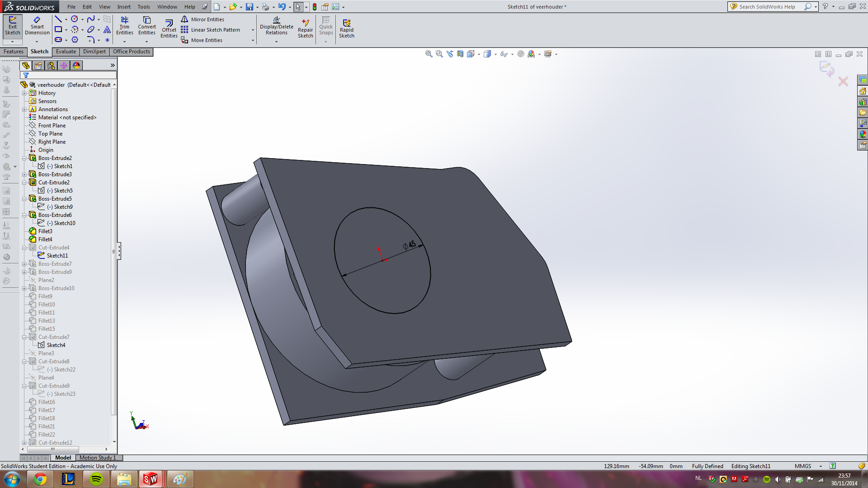The height and width of the screenshot is (488, 868).
Task: Select the Circle sketch tool
Action: point(75,19)
